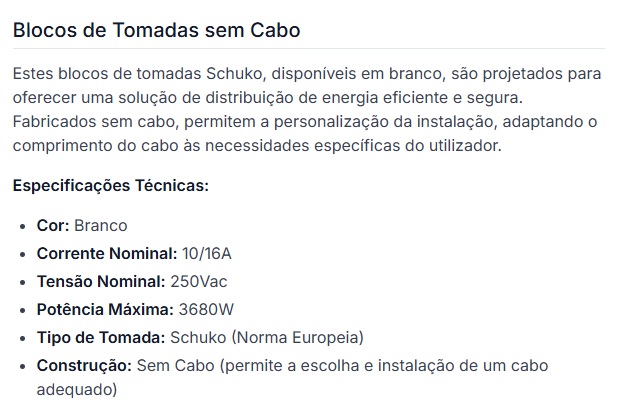Click the bullet point before "Potência Máxima:"
The image size is (622, 409).
[22, 309]
